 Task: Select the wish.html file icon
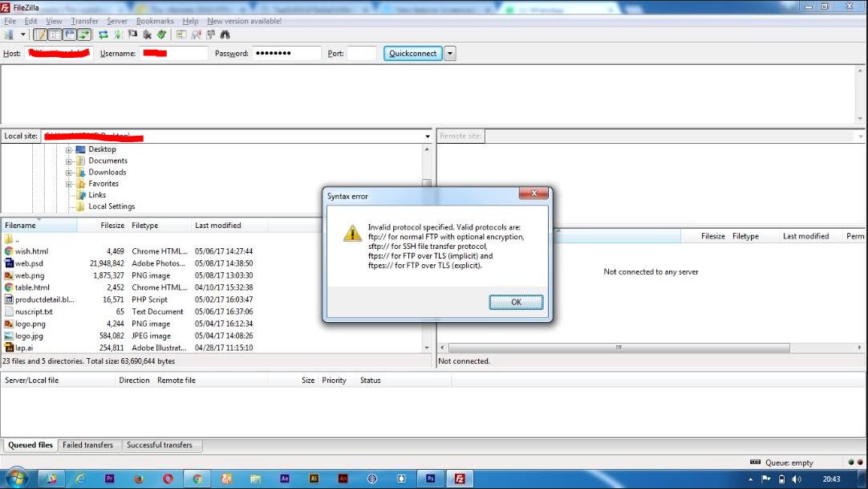coord(9,251)
